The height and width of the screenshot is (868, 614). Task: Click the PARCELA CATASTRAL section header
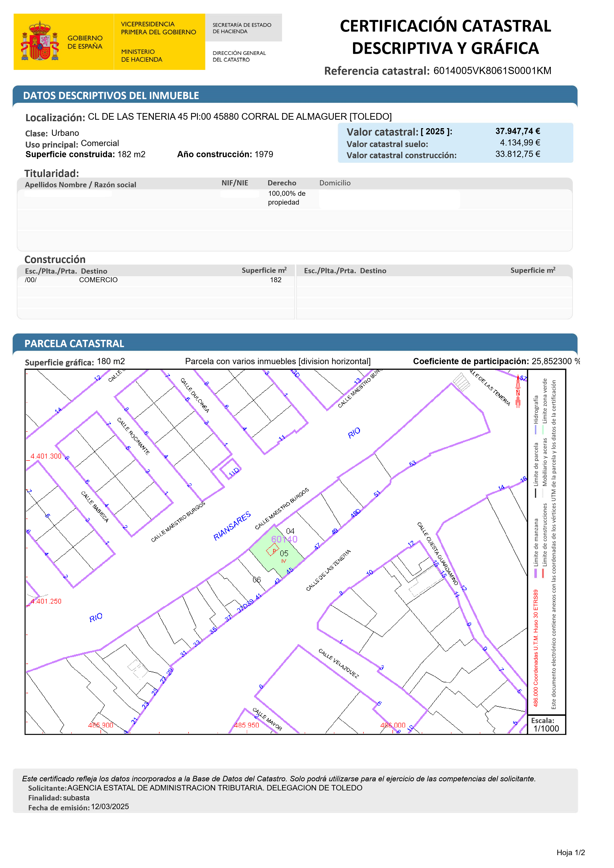tap(74, 343)
